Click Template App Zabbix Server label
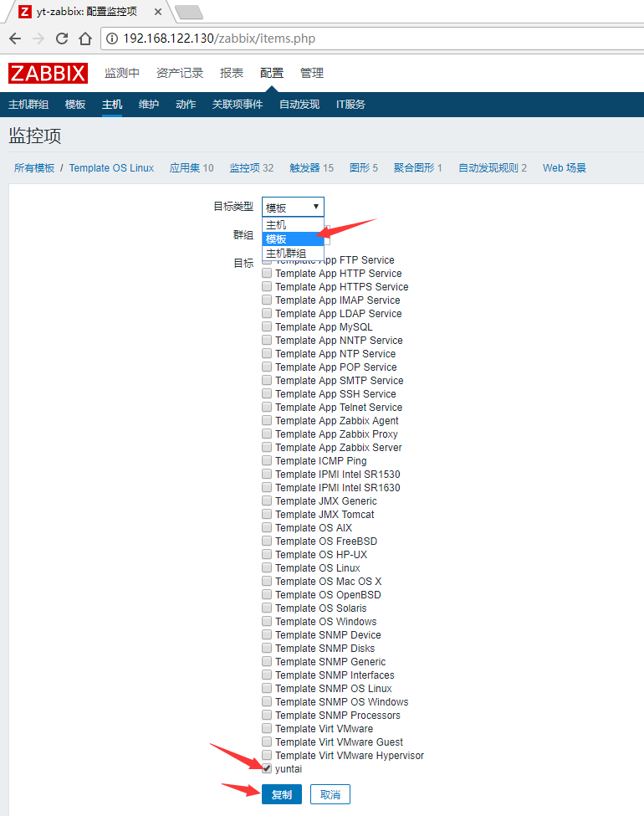 (339, 448)
